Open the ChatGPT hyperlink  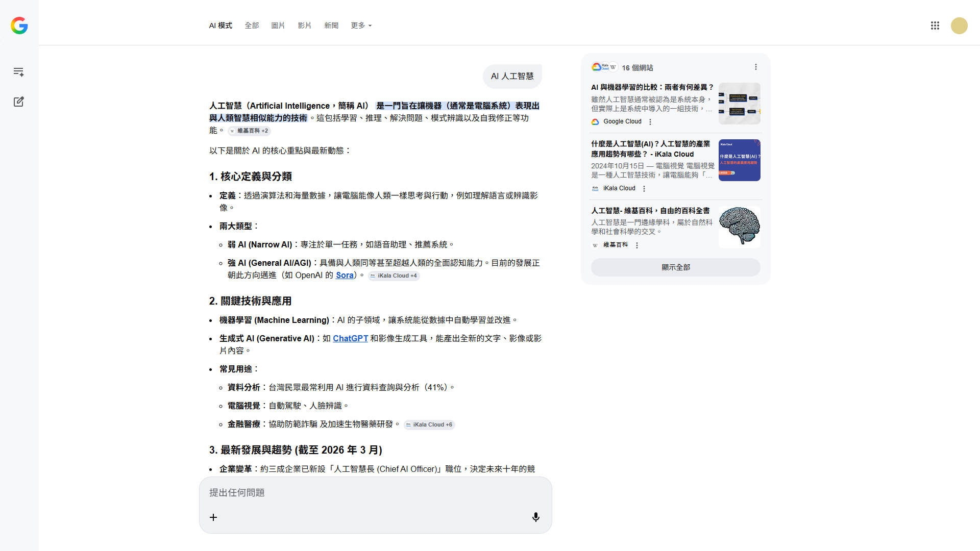(x=350, y=338)
